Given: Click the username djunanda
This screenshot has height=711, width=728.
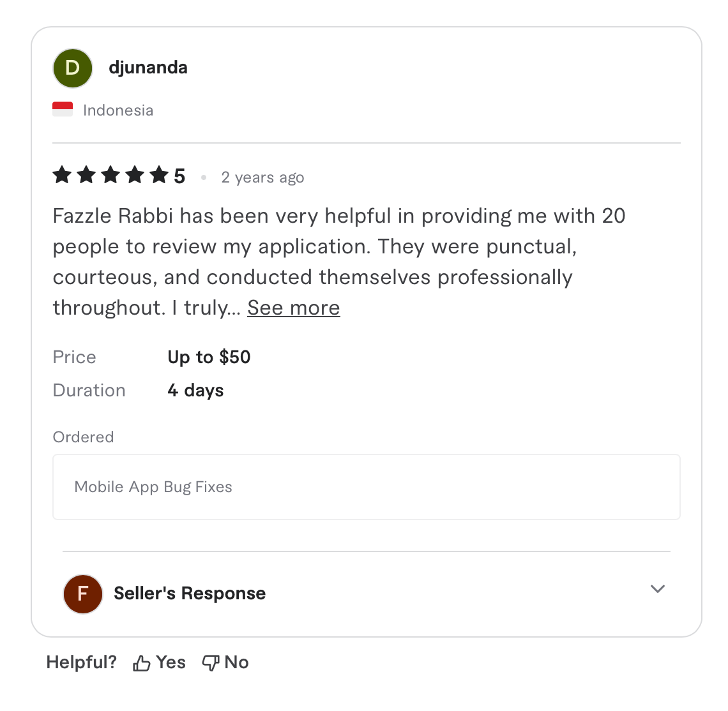Looking at the screenshot, I should point(148,68).
